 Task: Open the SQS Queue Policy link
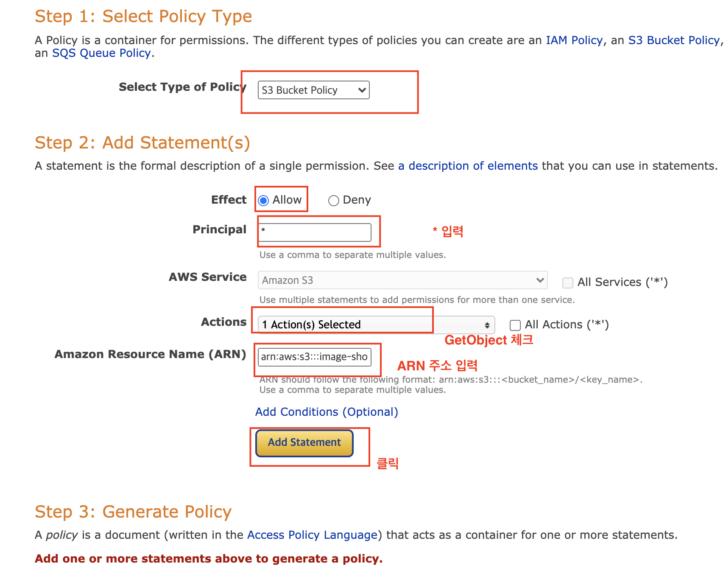pos(101,53)
